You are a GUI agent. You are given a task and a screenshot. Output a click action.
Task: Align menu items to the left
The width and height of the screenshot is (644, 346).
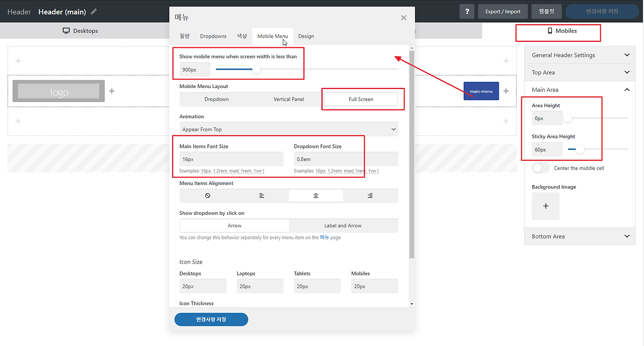click(262, 196)
